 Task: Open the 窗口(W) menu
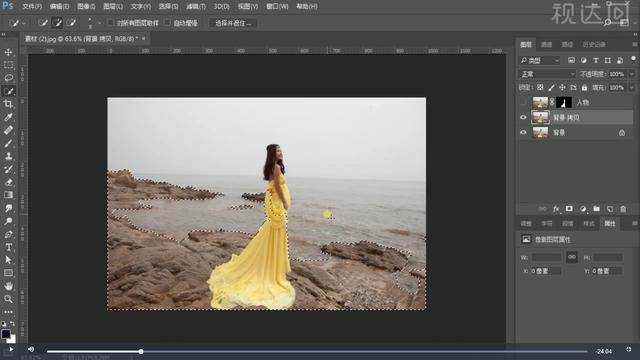point(277,7)
